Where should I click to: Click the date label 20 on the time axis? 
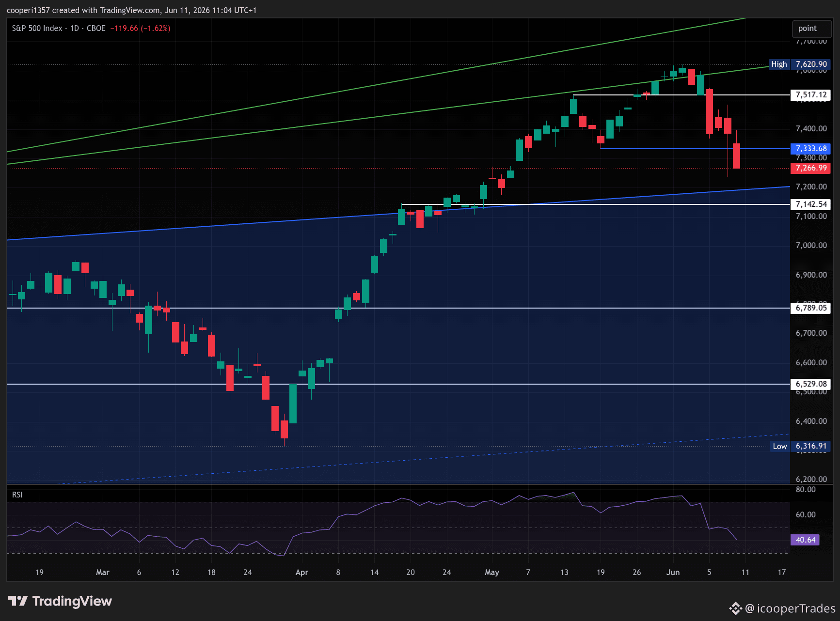411,572
